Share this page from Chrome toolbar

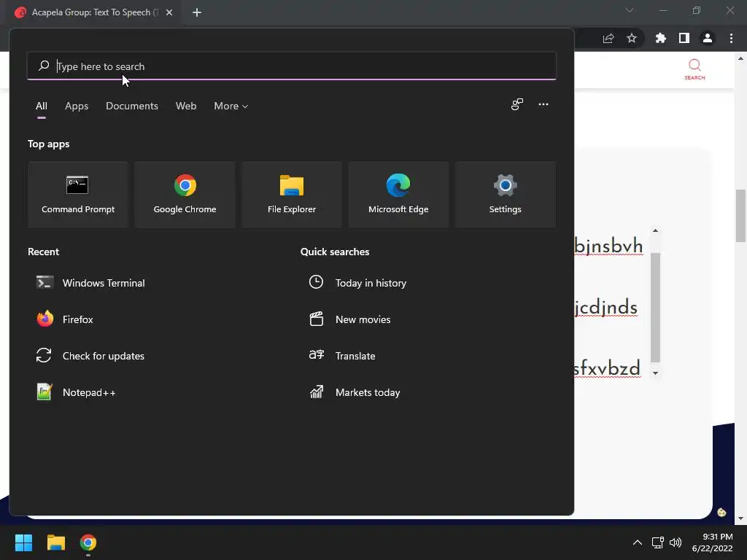click(x=608, y=38)
